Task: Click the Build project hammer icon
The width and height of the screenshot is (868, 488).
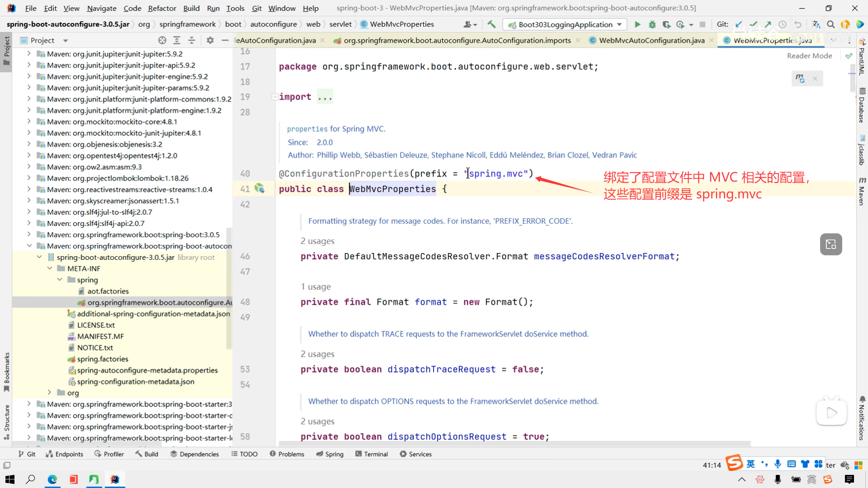Action: [x=491, y=24]
